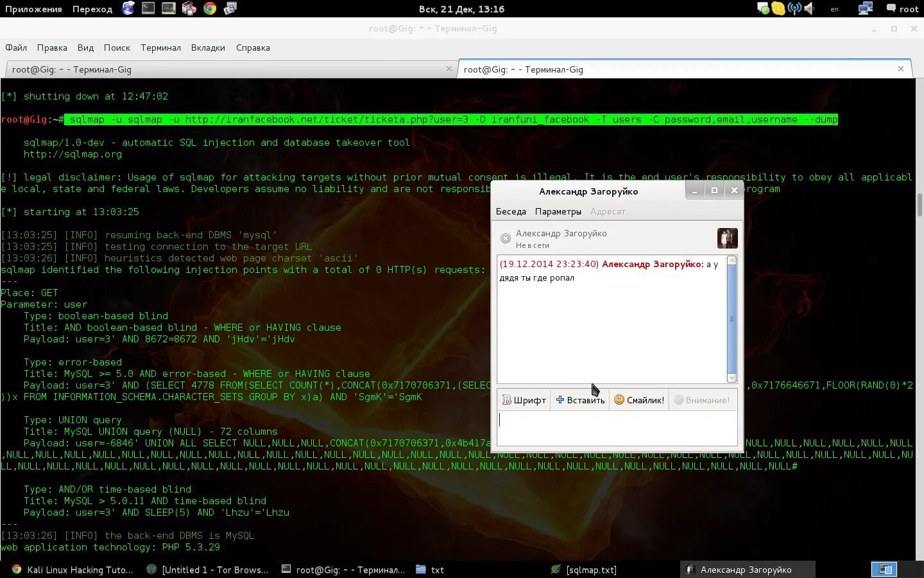Click the terminal vertical scrollbar handle
924x578 pixels.
click(920, 206)
